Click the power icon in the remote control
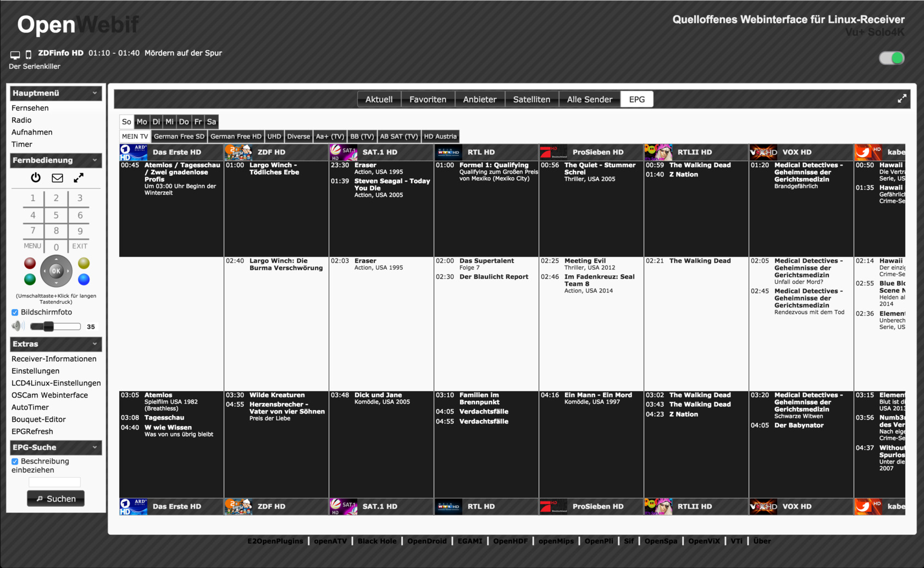Image resolution: width=924 pixels, height=568 pixels. pos(36,178)
